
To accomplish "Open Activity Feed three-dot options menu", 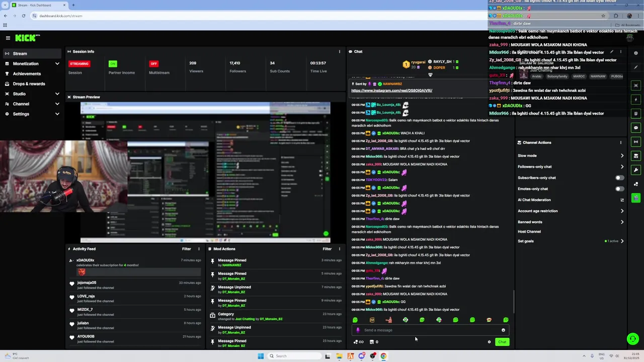I will click(x=199, y=249).
